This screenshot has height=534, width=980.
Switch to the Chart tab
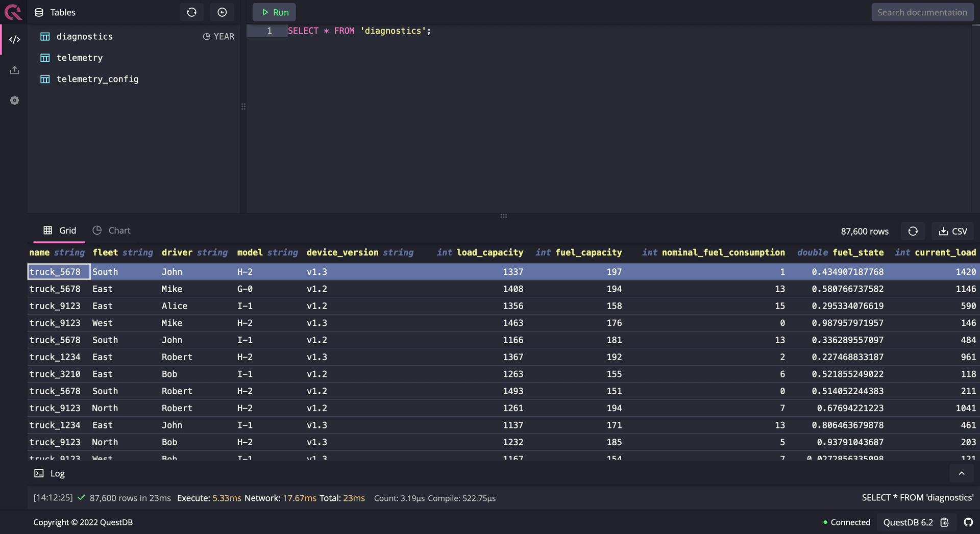112,231
